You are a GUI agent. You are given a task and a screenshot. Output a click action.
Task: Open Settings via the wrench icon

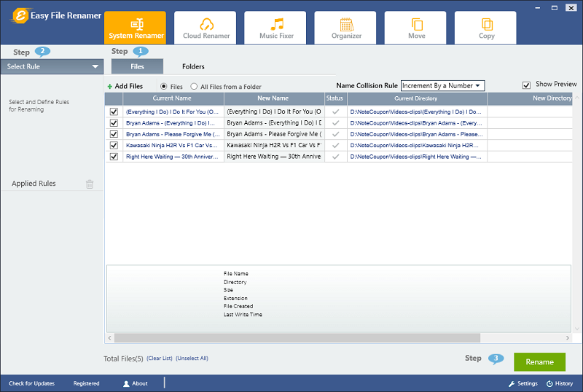tap(512, 383)
